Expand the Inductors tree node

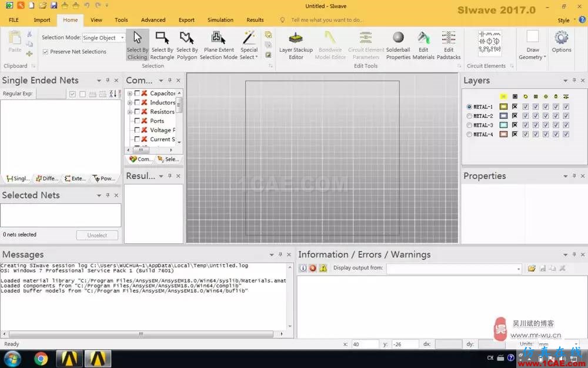click(130, 102)
